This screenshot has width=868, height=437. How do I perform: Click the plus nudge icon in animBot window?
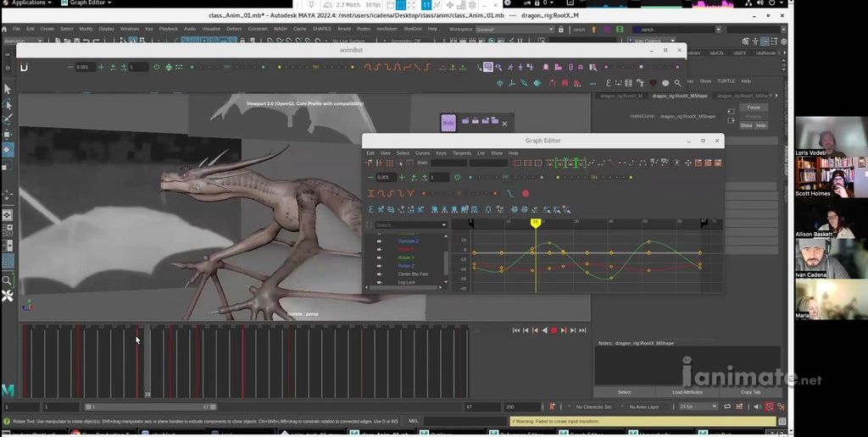[x=101, y=67]
